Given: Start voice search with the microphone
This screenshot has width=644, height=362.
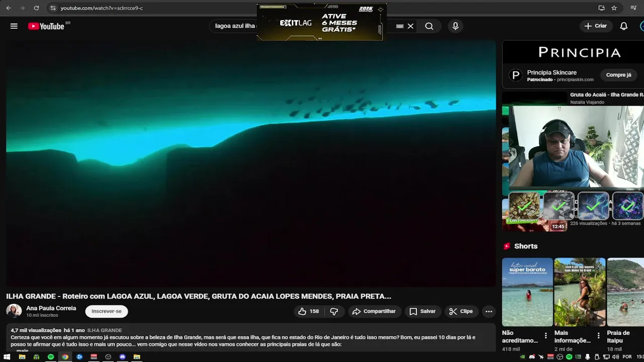Looking at the screenshot, I should 455,26.
